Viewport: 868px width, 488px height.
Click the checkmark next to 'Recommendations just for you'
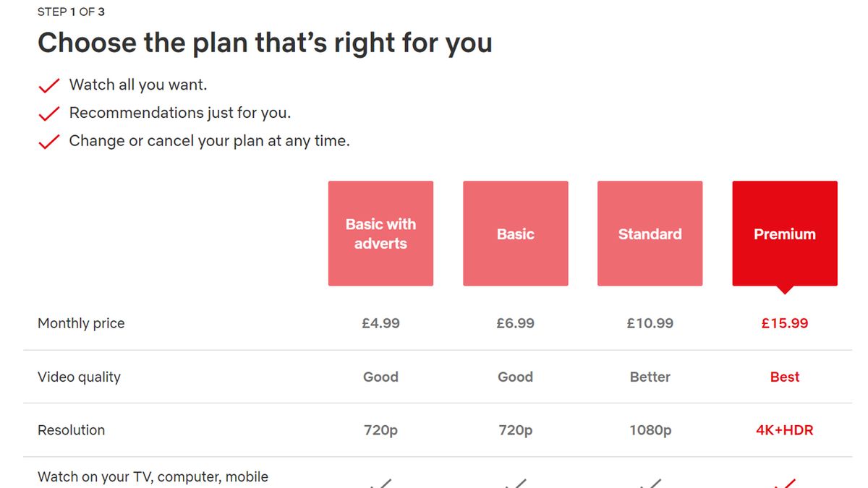(x=48, y=113)
